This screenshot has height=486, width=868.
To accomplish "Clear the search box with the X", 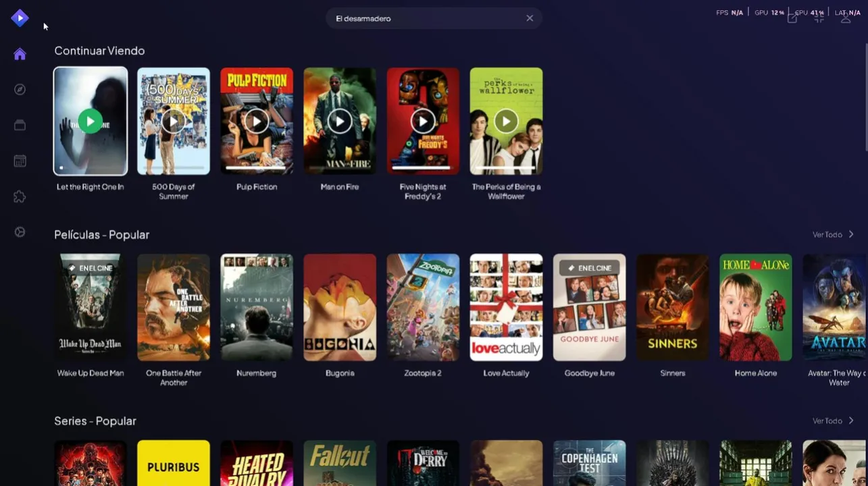I will tap(530, 18).
